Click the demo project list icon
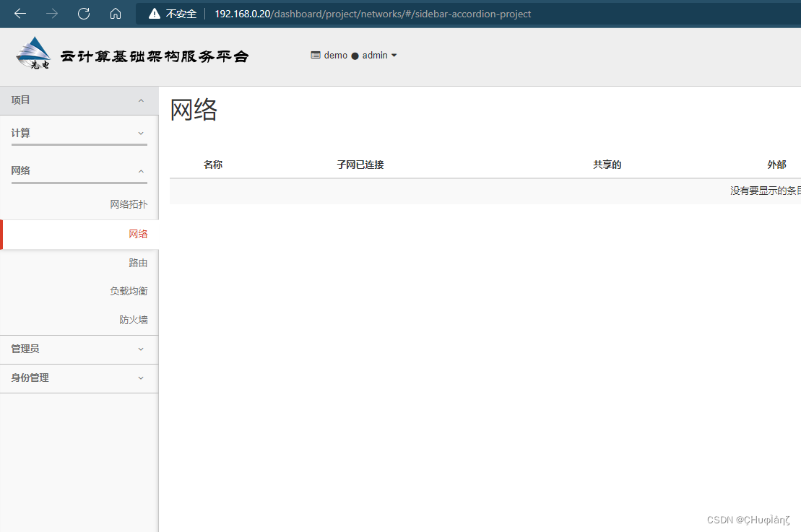Image resolution: width=801 pixels, height=532 pixels. point(316,55)
